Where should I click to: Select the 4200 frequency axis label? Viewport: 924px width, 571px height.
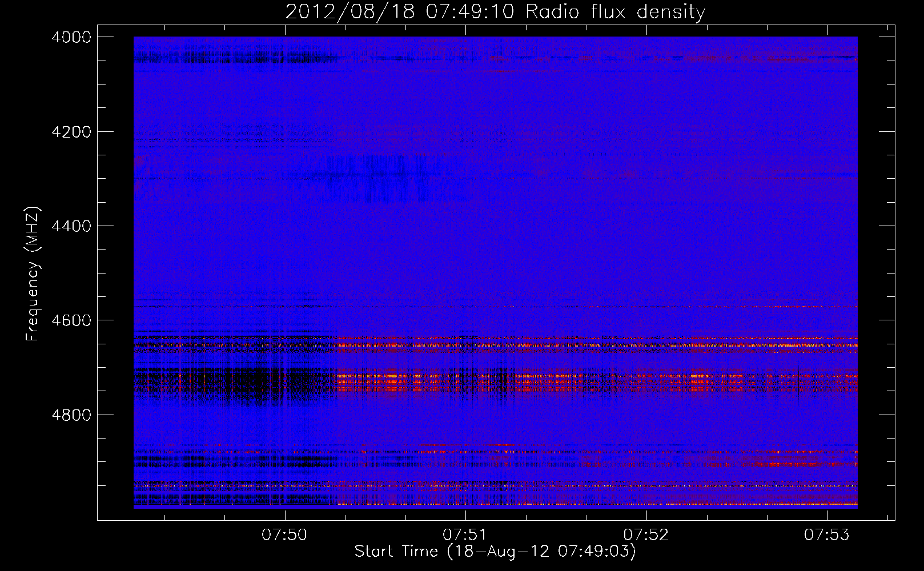pos(71,132)
